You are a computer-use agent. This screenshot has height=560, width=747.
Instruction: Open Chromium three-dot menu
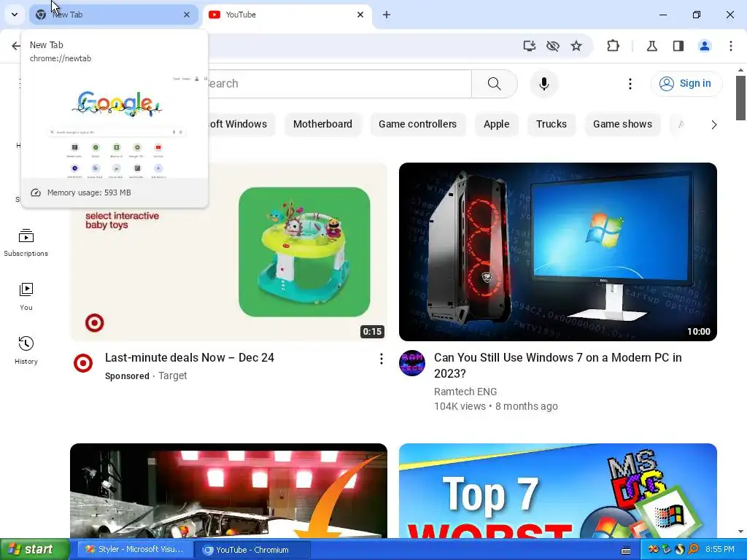click(x=731, y=46)
